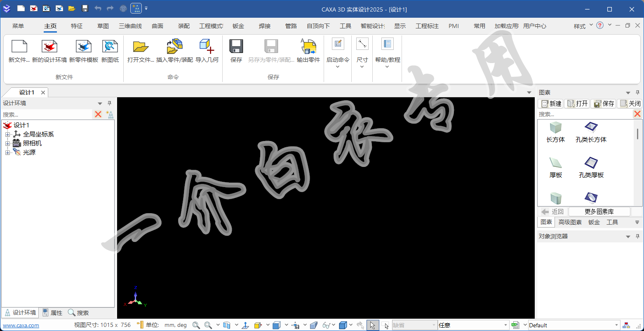Clear the 图素 catalog search with red X
644x331 pixels.
637,114
